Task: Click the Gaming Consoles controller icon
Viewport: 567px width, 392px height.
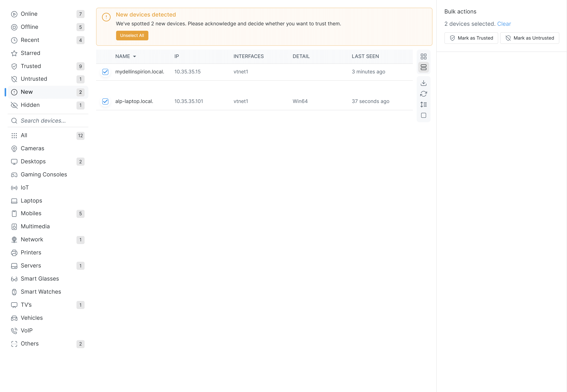Action: point(14,175)
